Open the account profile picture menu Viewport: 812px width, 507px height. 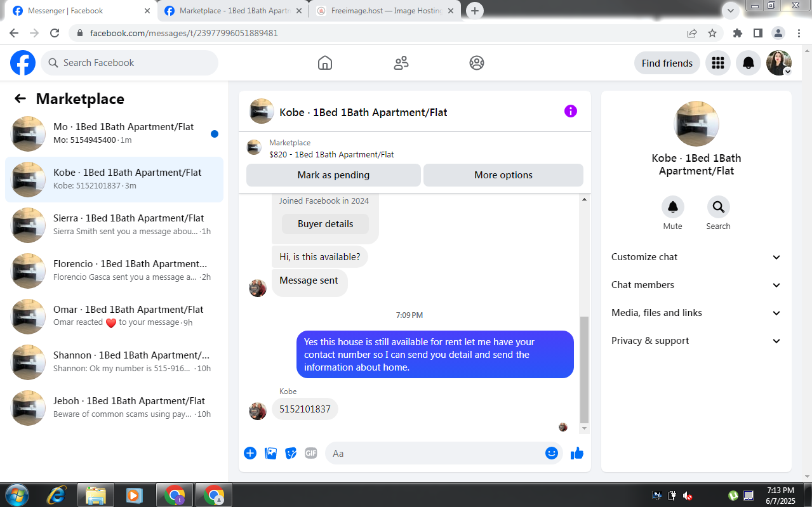(x=779, y=63)
